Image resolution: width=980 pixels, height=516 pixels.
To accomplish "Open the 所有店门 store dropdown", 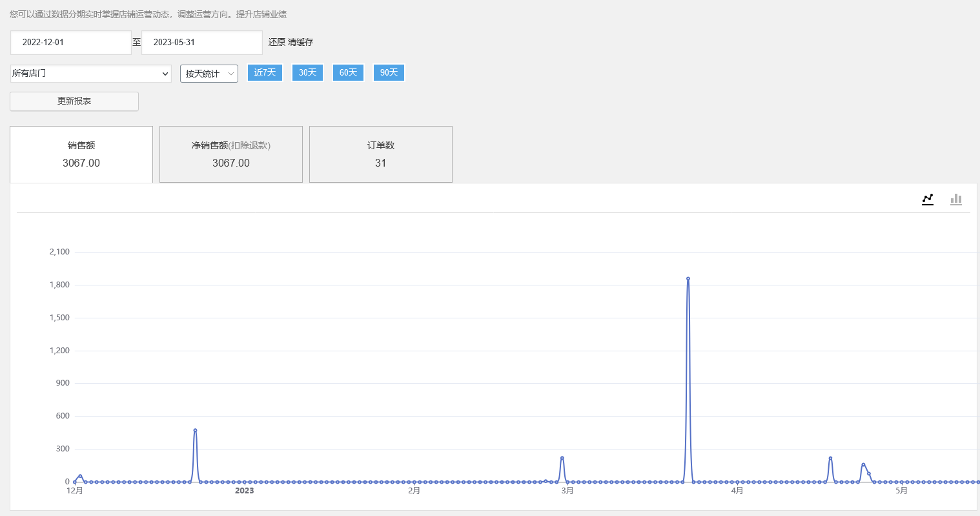I will coord(91,74).
